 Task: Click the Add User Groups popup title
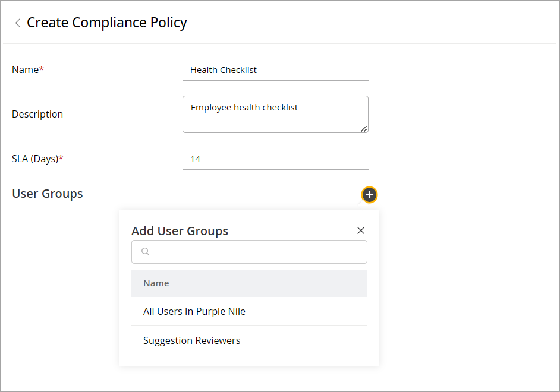(180, 231)
